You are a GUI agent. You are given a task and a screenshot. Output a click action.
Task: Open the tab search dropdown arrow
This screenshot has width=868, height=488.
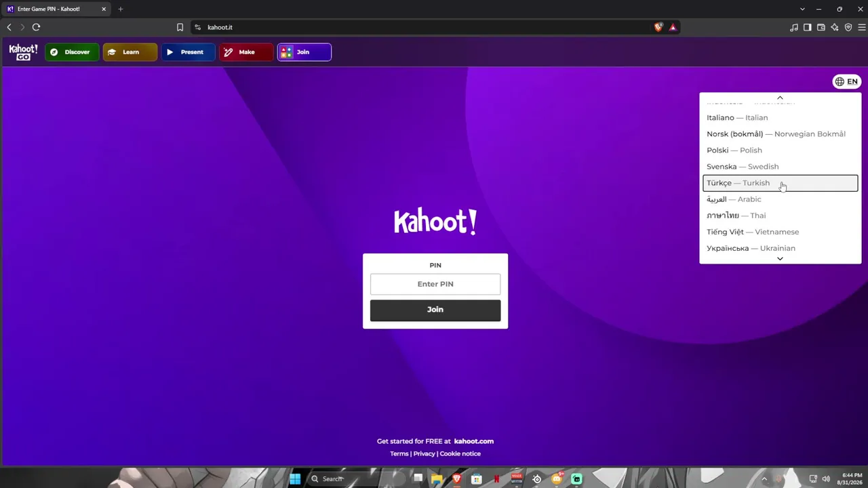(x=802, y=9)
